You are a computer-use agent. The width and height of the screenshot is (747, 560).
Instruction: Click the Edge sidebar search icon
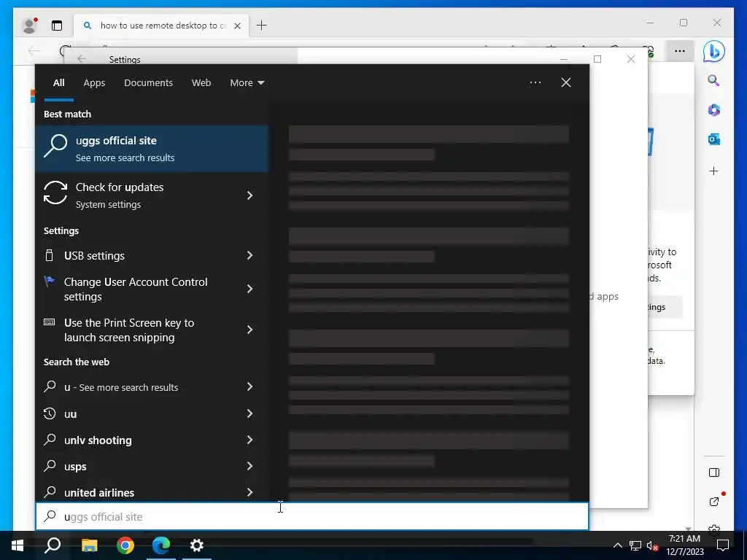(713, 80)
